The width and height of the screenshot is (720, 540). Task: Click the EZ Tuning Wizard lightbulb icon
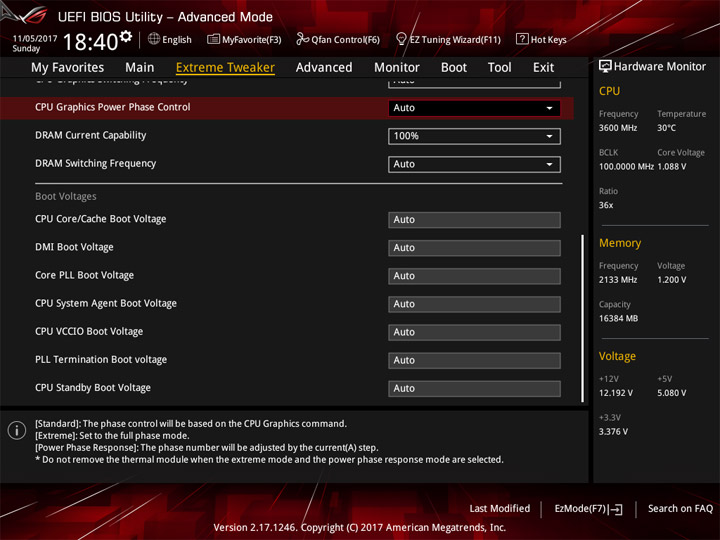point(401,39)
